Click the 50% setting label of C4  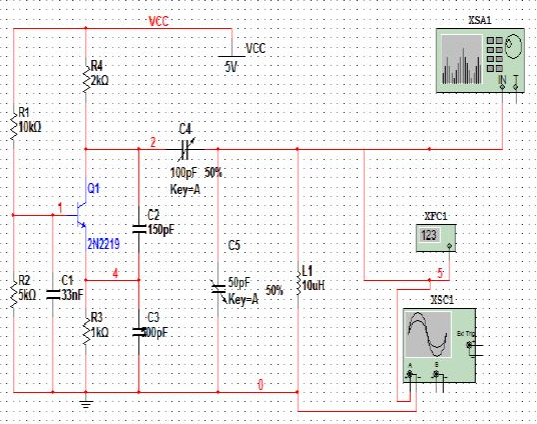(x=213, y=173)
